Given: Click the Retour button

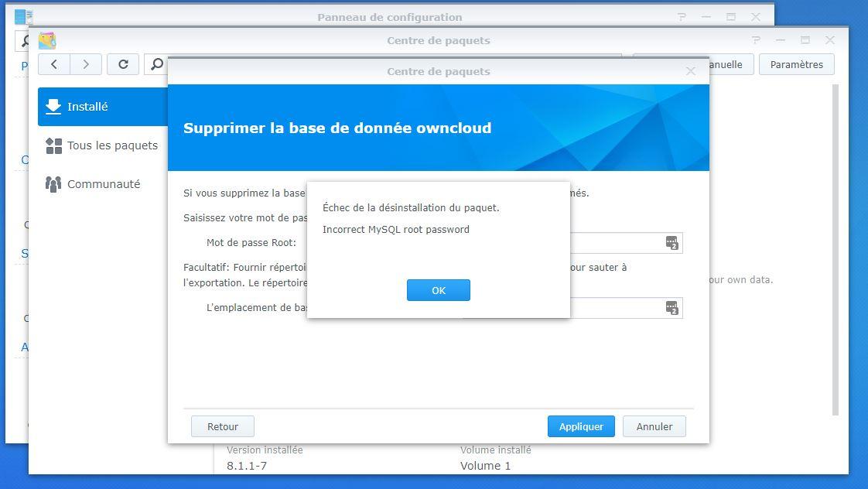Looking at the screenshot, I should (x=223, y=426).
